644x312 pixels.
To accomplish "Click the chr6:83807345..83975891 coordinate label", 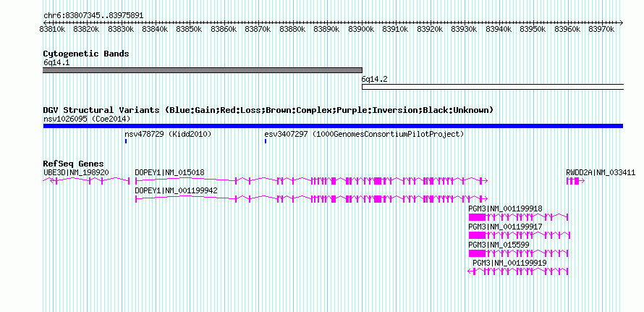I will 93,16.
